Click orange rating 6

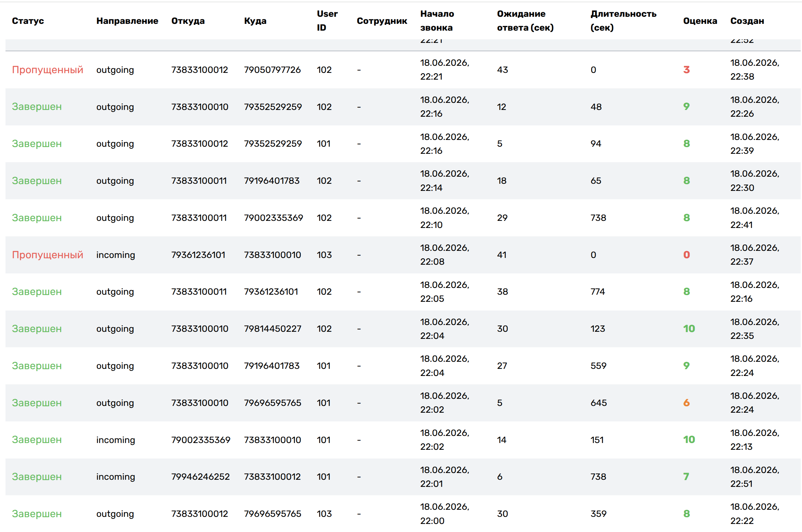tap(686, 403)
